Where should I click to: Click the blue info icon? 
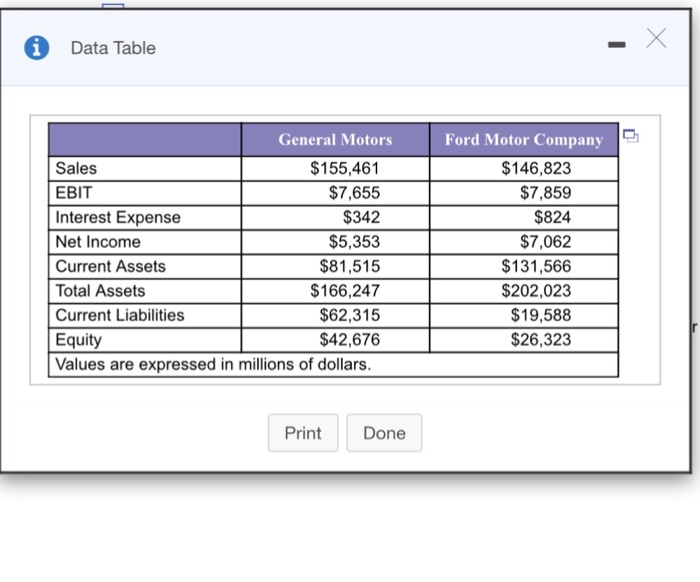37,48
